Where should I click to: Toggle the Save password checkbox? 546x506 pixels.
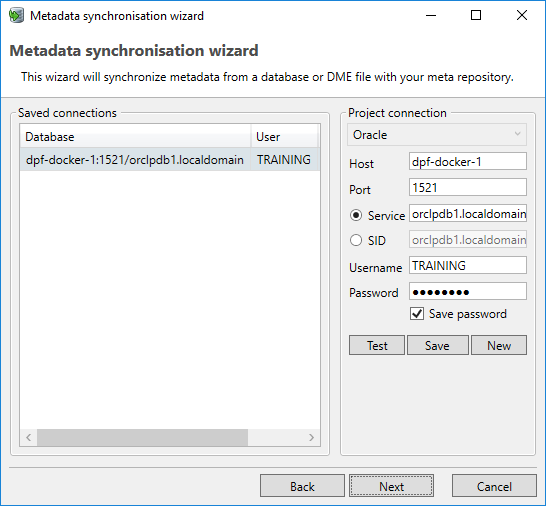[417, 314]
